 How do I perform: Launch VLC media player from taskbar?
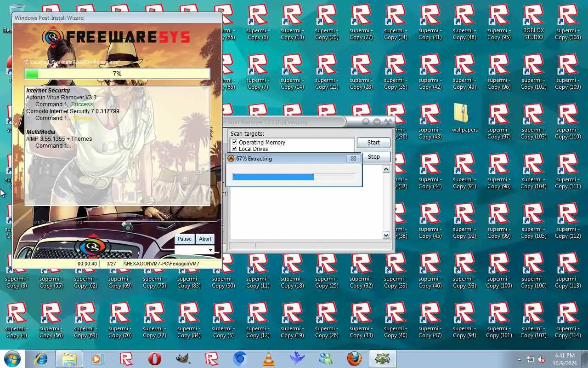(x=268, y=359)
